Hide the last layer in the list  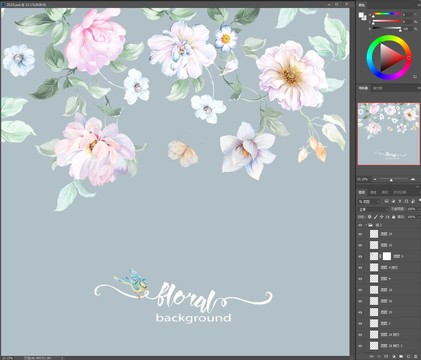(360, 346)
